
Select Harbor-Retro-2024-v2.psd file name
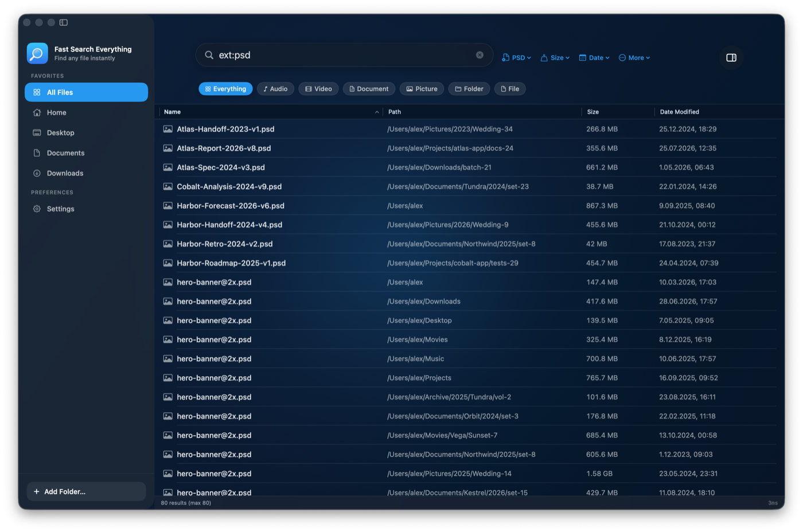click(225, 244)
